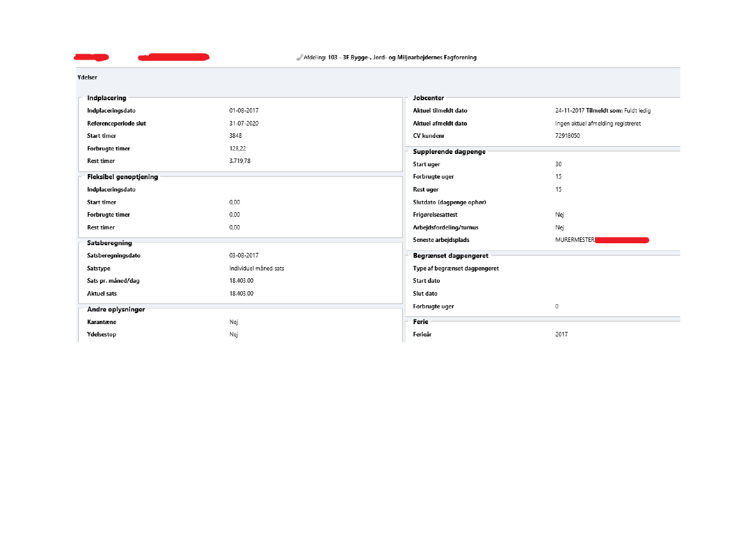Click the Fuldt ledig registration status

637,111
